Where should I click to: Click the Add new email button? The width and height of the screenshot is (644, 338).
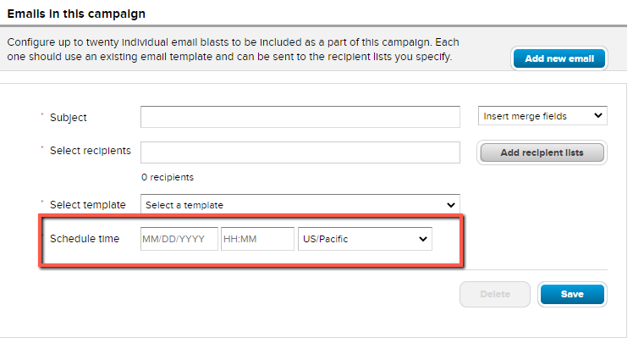[559, 58]
